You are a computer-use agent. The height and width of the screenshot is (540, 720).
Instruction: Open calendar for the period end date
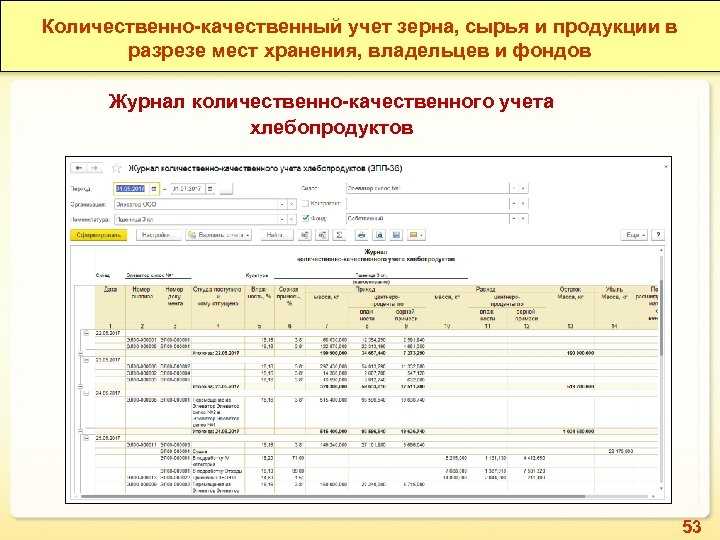tap(210, 189)
